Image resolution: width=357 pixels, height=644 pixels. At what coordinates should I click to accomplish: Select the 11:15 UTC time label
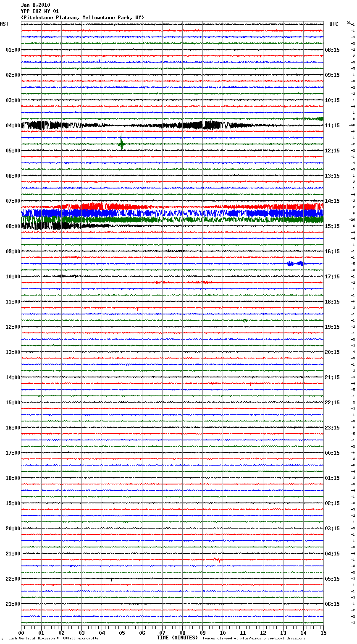coord(332,126)
